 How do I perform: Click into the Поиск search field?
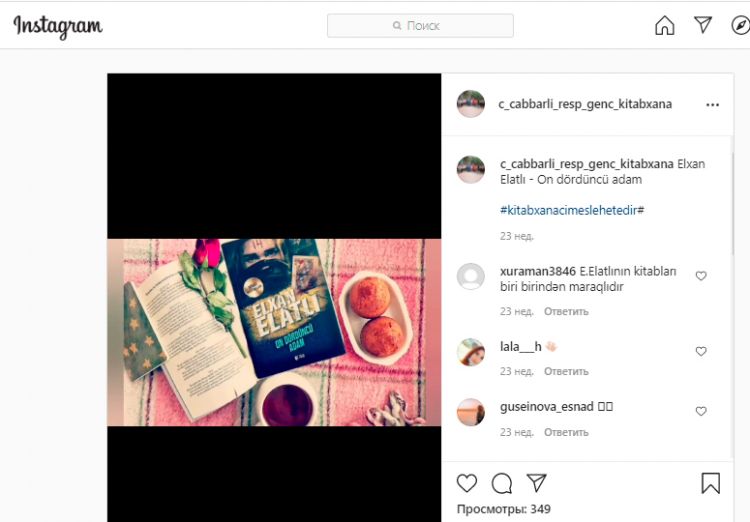point(420,25)
